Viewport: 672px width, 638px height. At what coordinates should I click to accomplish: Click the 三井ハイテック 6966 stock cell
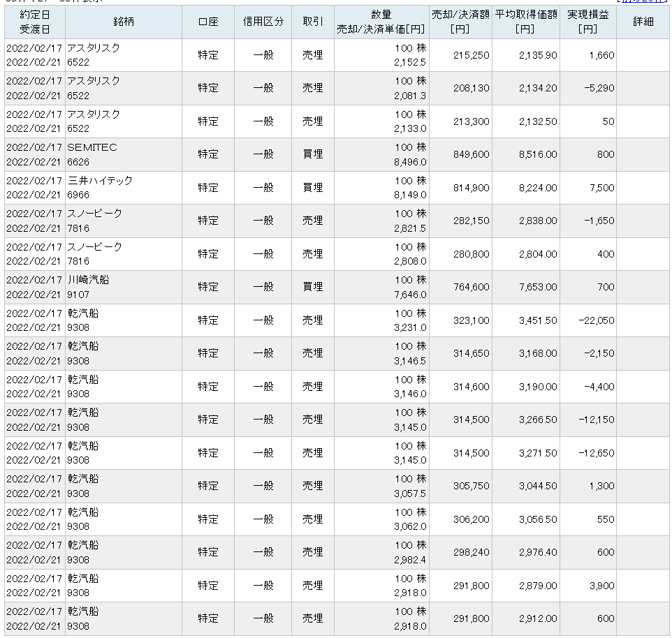pyautogui.click(x=124, y=188)
